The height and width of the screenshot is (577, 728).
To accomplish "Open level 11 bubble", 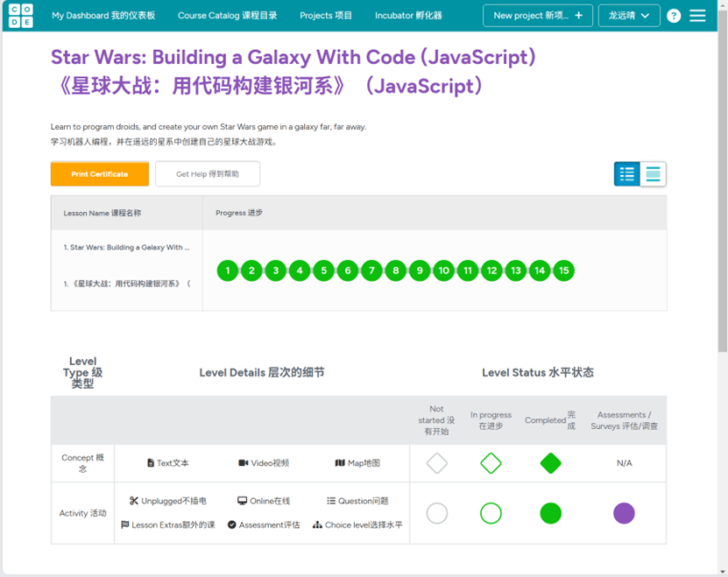I will point(468,271).
